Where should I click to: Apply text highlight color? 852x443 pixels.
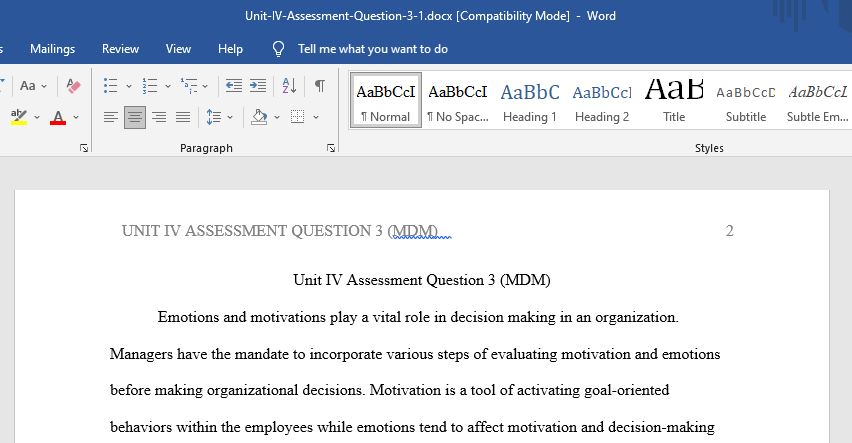[x=19, y=117]
